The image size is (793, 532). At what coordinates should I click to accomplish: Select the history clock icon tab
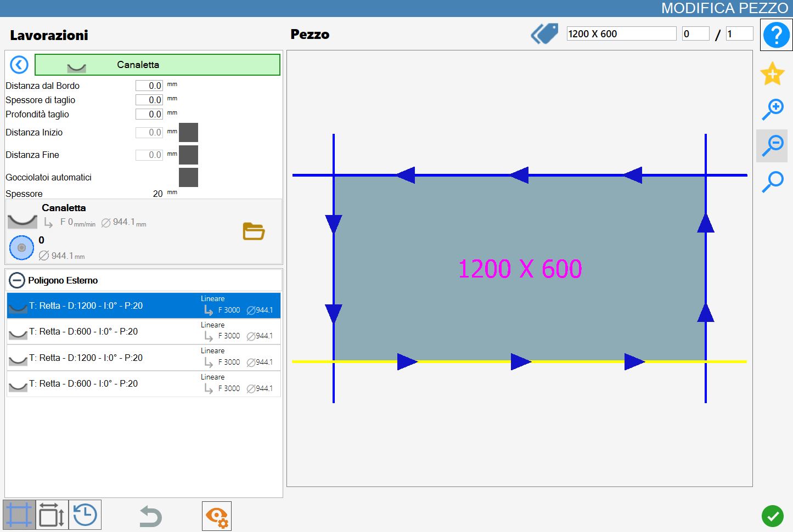coord(85,515)
